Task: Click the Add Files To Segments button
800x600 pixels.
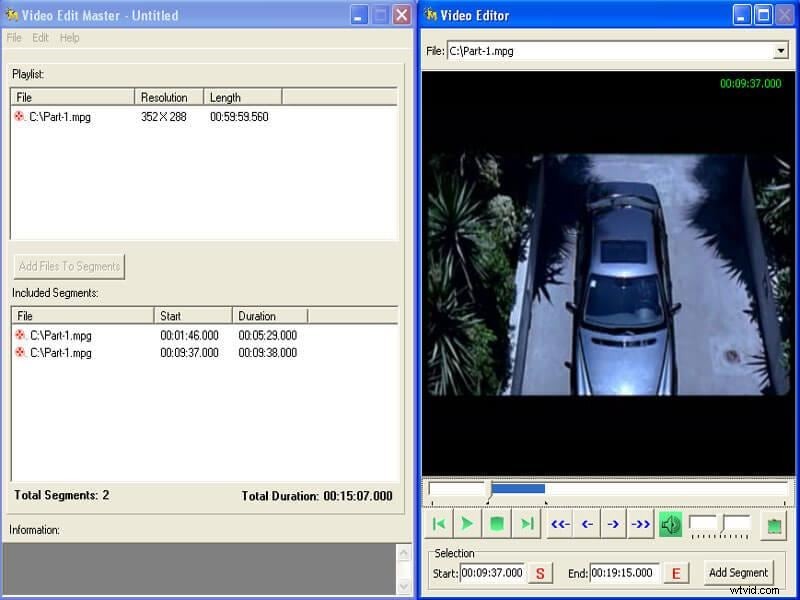Action: coord(68,266)
